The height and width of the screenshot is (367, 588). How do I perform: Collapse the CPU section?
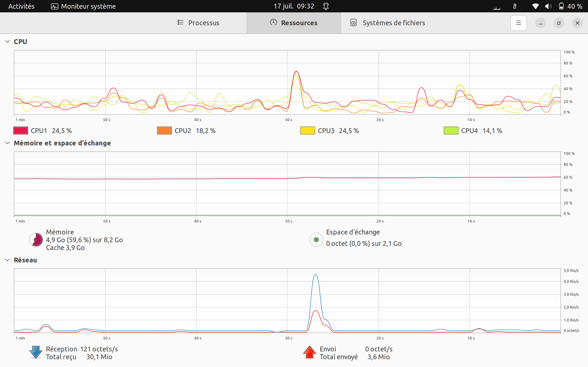(x=8, y=42)
